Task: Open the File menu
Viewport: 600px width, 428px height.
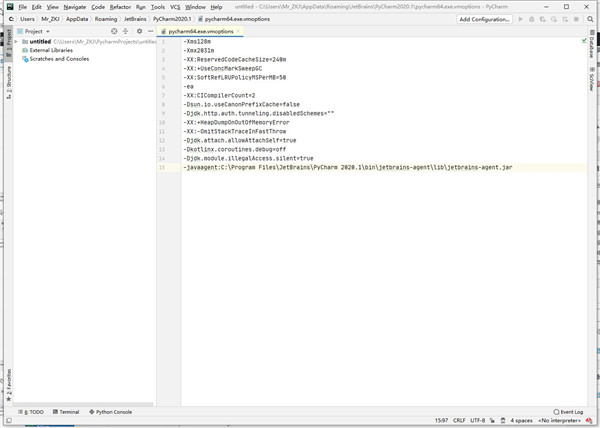Action: pyautogui.click(x=23, y=7)
